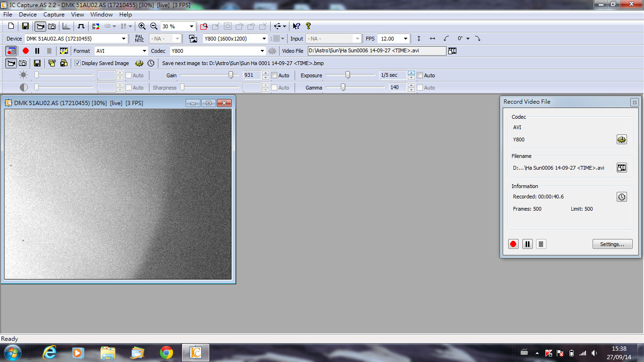Click the zoom in magnifier icon
The height and width of the screenshot is (362, 644).
point(142,26)
